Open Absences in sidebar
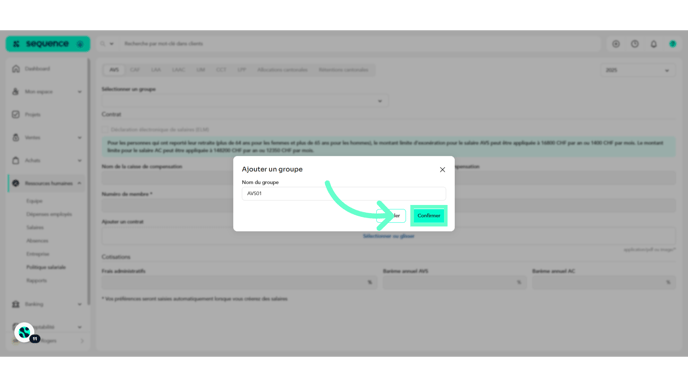The height and width of the screenshot is (387, 688). pos(37,241)
